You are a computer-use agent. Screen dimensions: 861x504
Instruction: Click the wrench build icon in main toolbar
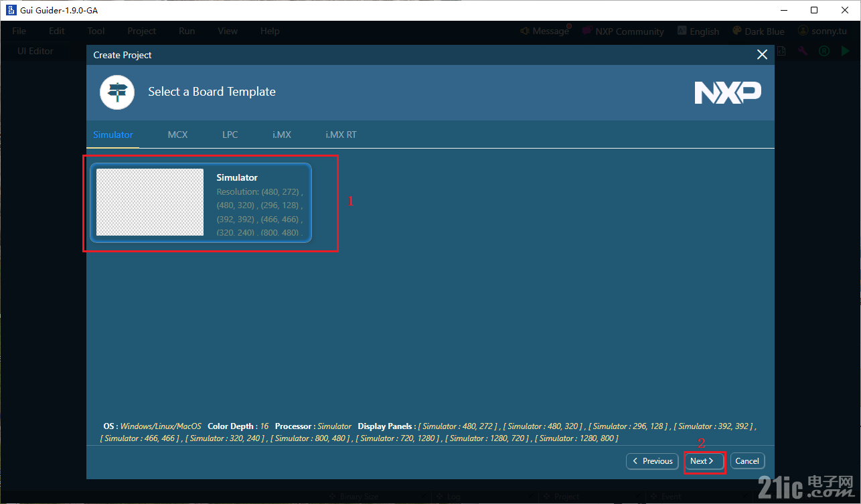[x=803, y=51]
